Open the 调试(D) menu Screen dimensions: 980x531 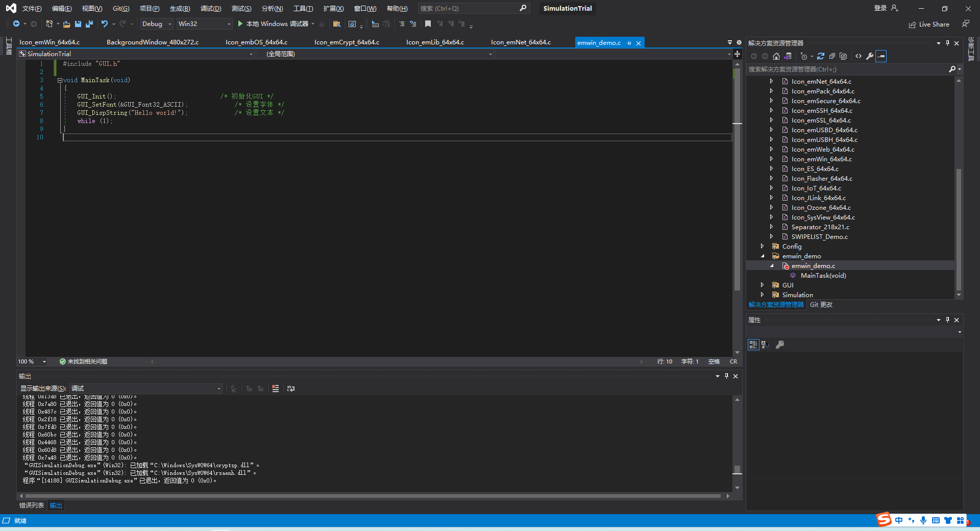(211, 9)
